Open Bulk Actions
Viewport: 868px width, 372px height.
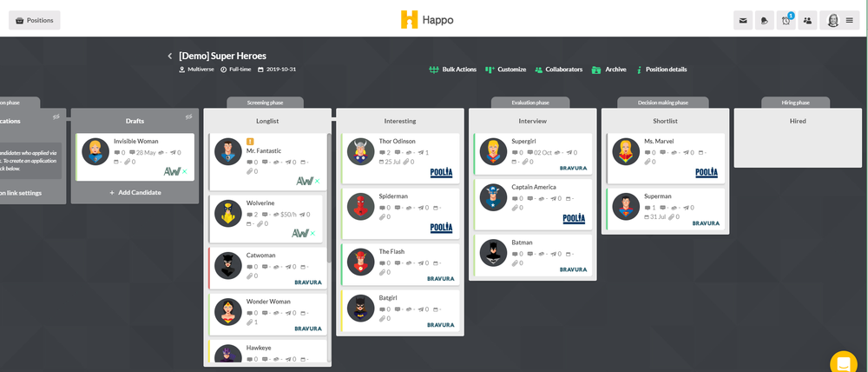[453, 70]
